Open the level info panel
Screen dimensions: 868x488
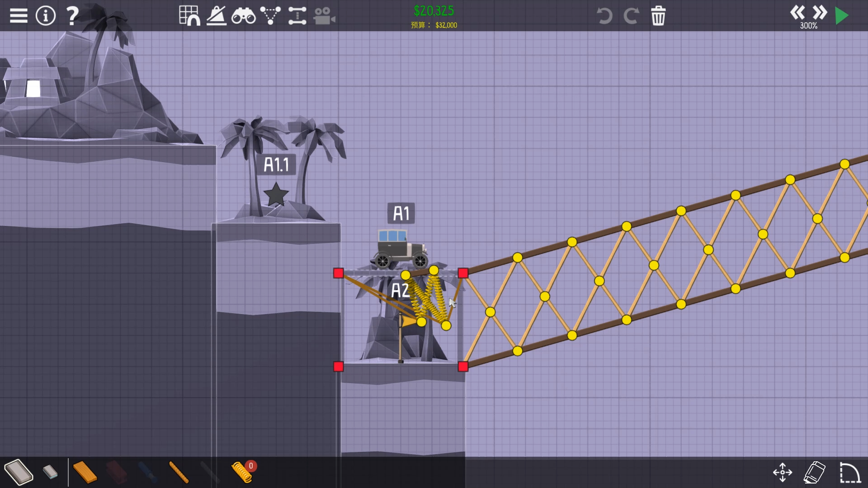click(x=45, y=15)
